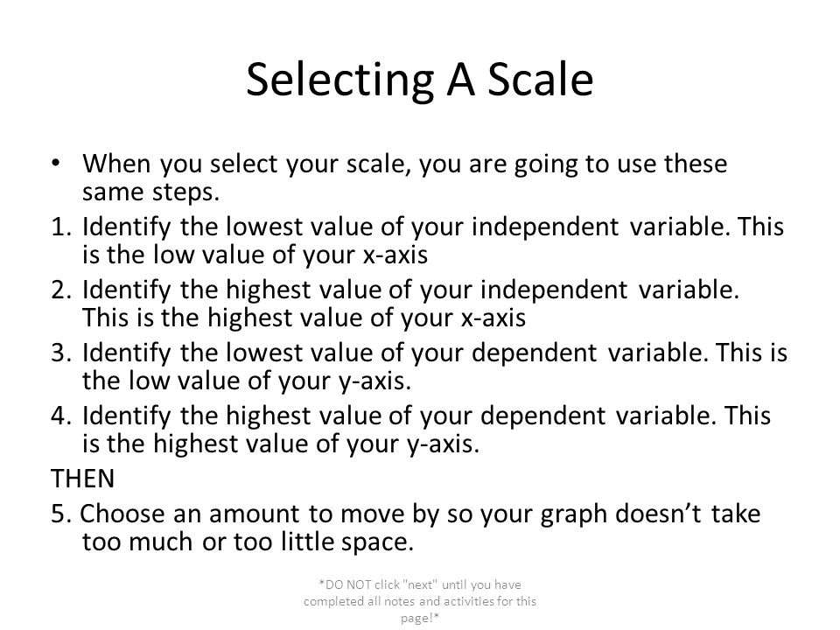Select step 4 'highest value of your dependent variable'
Image resolution: width=840 pixels, height=630 pixels.
426,416
